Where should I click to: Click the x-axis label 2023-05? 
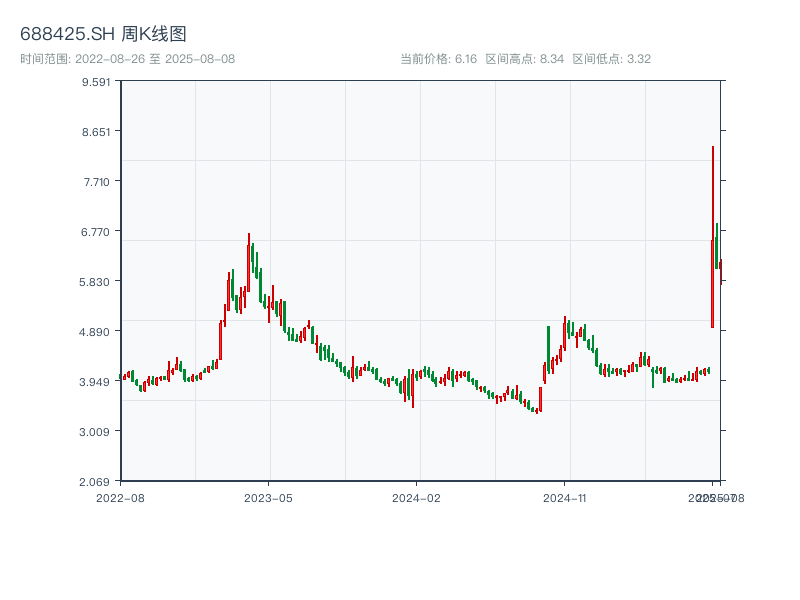pos(268,498)
